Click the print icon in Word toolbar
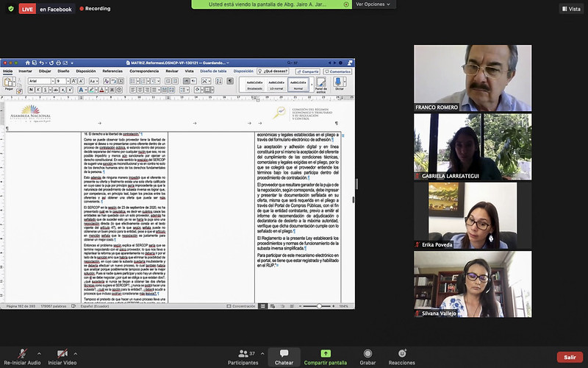 pos(58,63)
